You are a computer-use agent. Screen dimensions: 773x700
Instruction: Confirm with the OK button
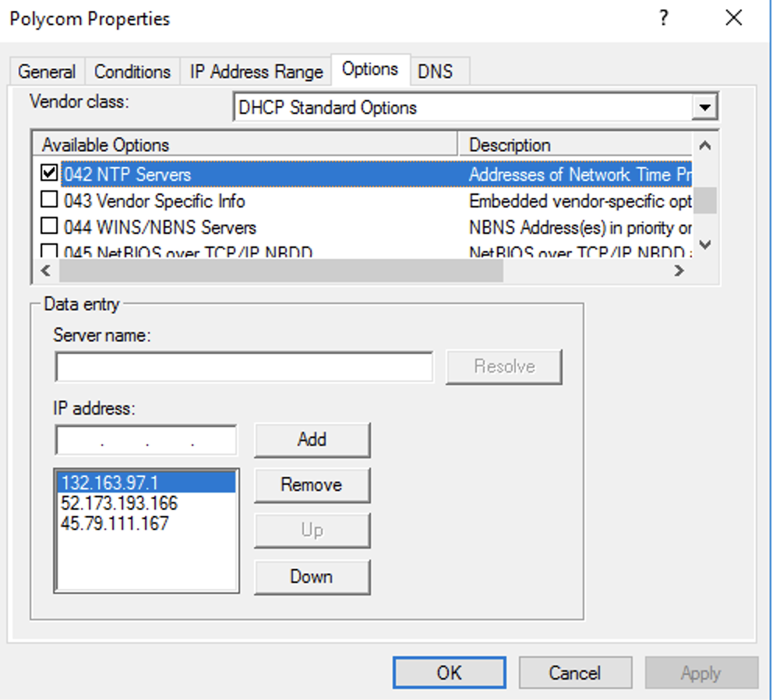point(449,673)
